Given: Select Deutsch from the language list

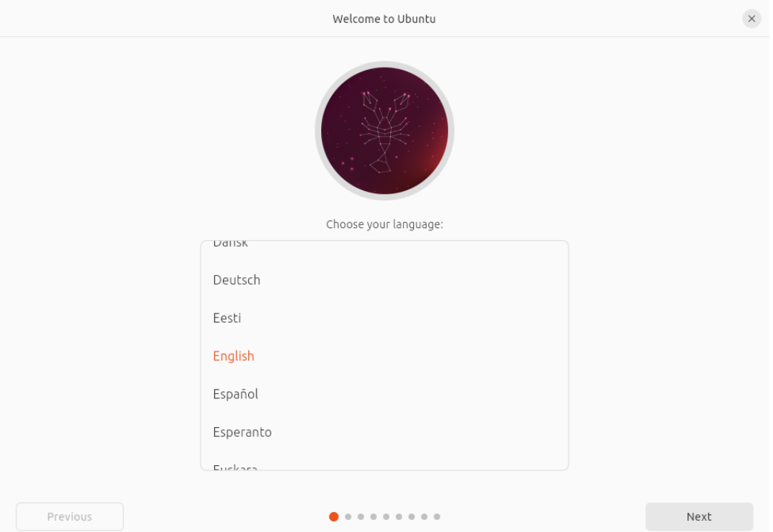Looking at the screenshot, I should coord(236,280).
